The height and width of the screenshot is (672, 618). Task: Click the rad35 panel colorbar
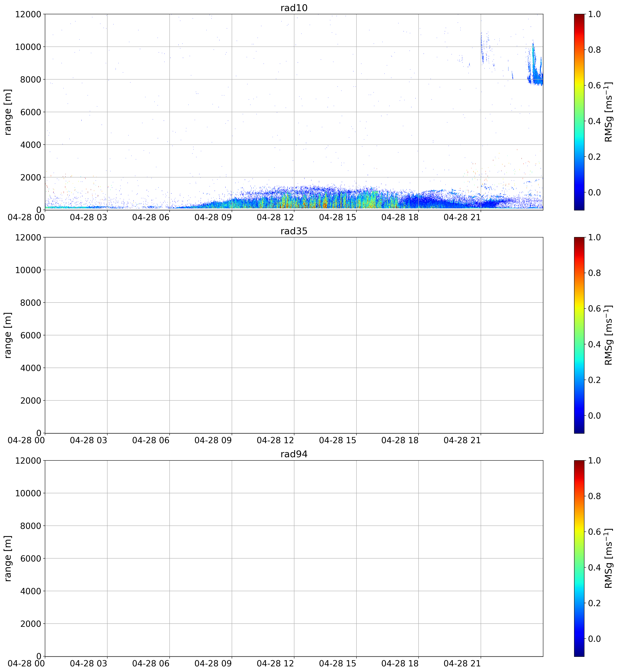[x=579, y=335]
